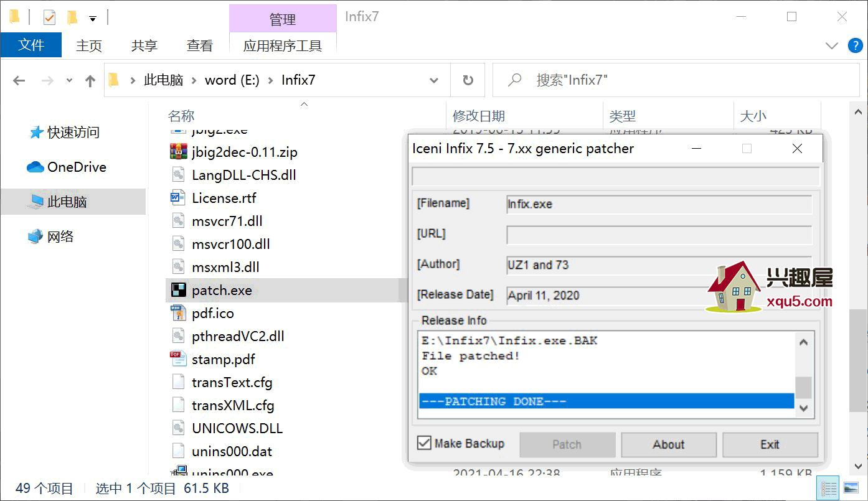Select the ---PATCHING DONE--- log line
Screen dimensions: 868x501
tap(607, 401)
